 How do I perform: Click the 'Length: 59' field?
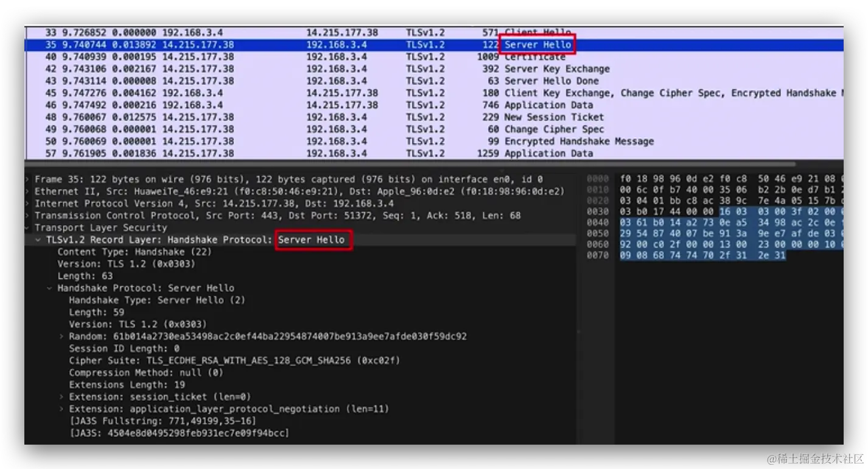(x=97, y=312)
